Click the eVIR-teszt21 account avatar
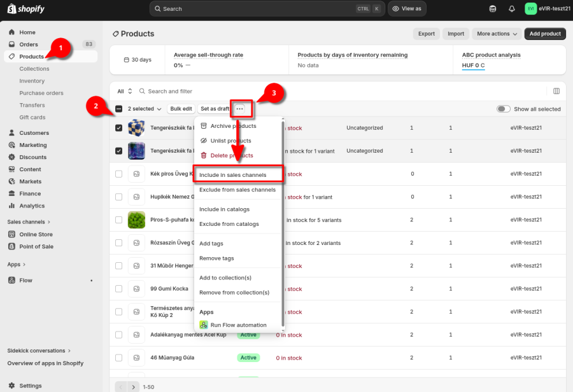The image size is (573, 392). (x=530, y=9)
